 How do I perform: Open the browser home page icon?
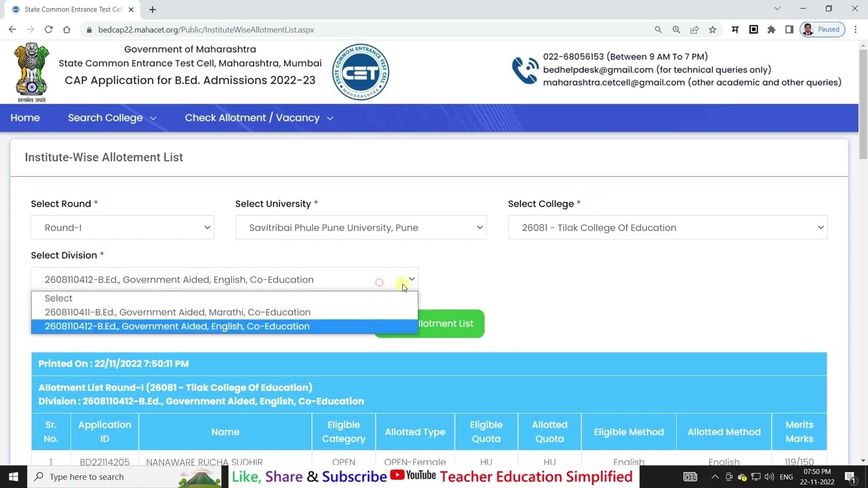pyautogui.click(x=66, y=30)
